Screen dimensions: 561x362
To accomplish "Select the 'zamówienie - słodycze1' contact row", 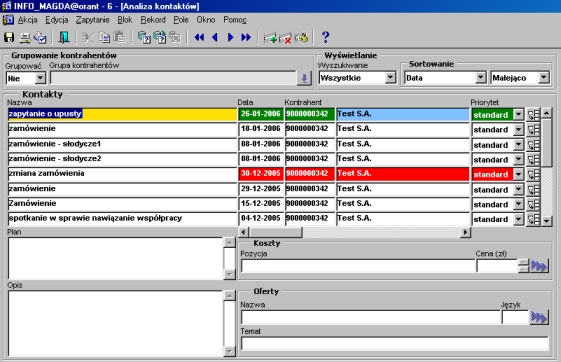I will tap(122, 144).
